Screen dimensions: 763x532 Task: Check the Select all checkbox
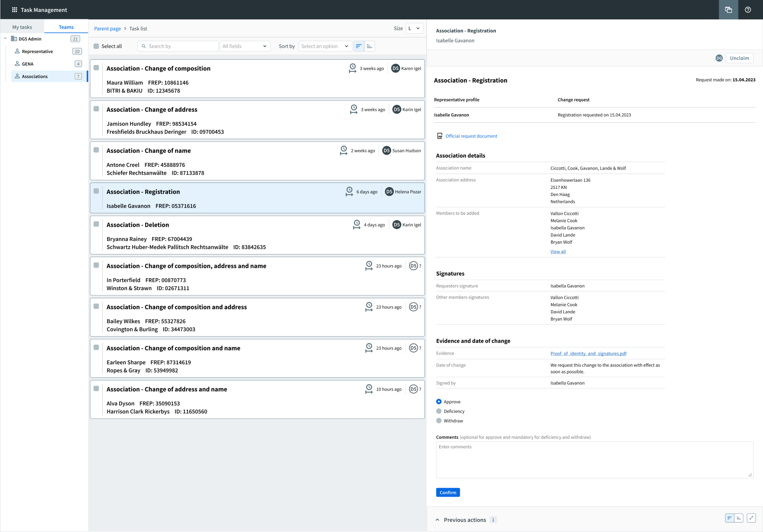96,46
